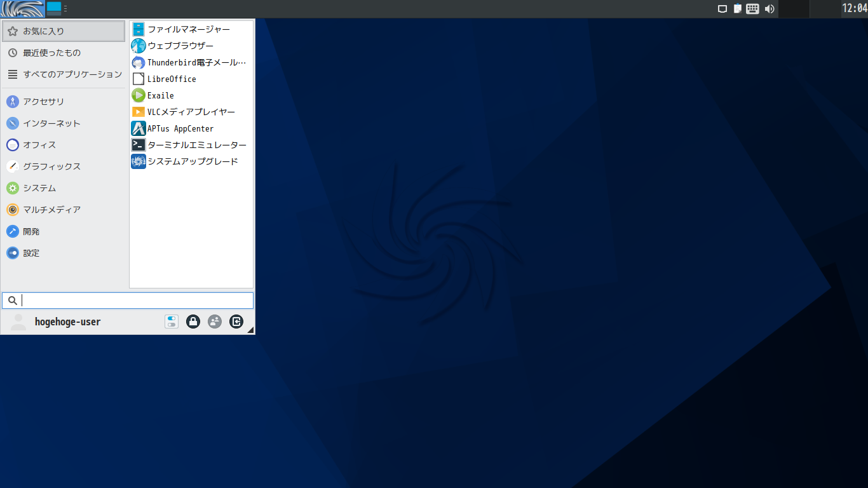Launch LibreOffice from the favorites

coord(191,79)
